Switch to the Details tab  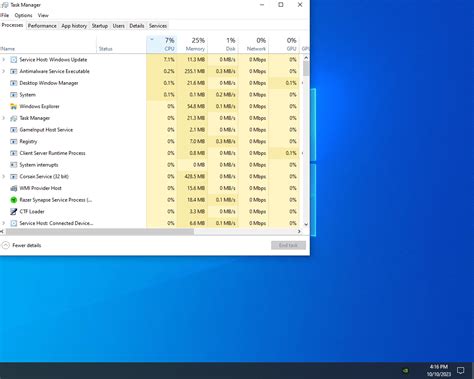point(137,26)
